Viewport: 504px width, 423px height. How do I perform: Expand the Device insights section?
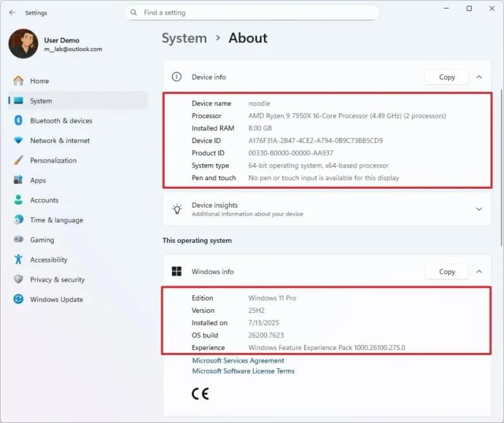pos(479,209)
